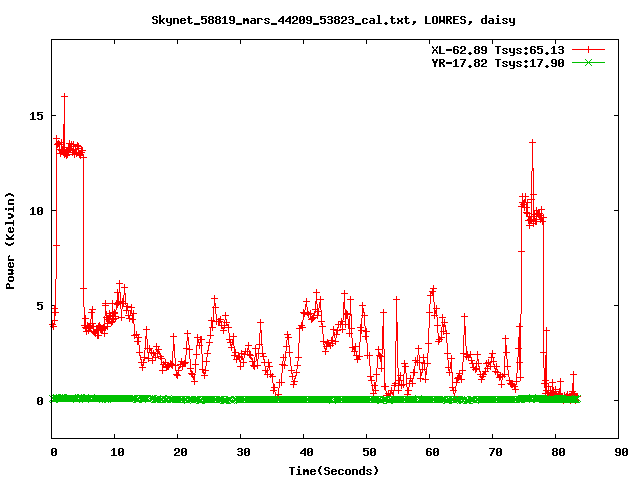Click the plot title text at top
This screenshot has width=640, height=480.
tap(333, 19)
